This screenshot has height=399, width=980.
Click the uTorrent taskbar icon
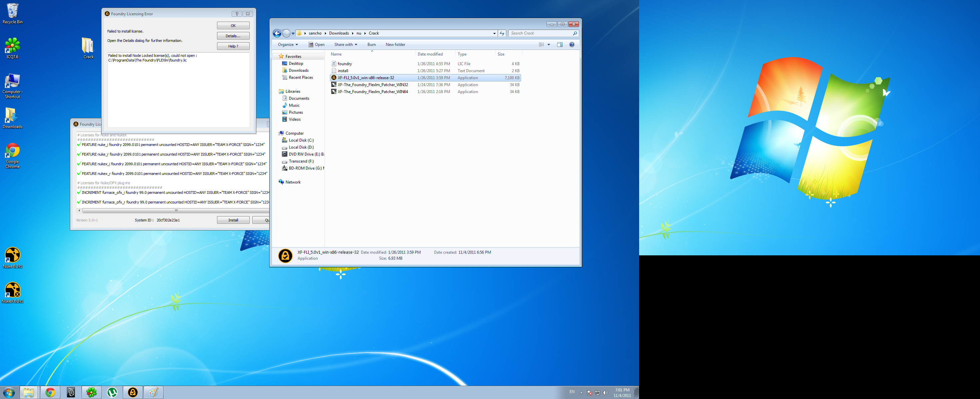click(x=112, y=392)
